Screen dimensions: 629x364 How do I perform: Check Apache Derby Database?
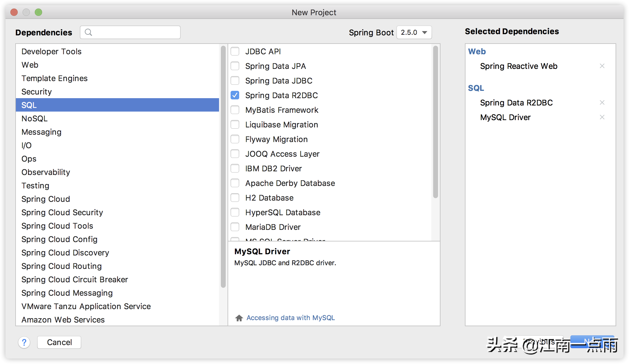pos(235,183)
